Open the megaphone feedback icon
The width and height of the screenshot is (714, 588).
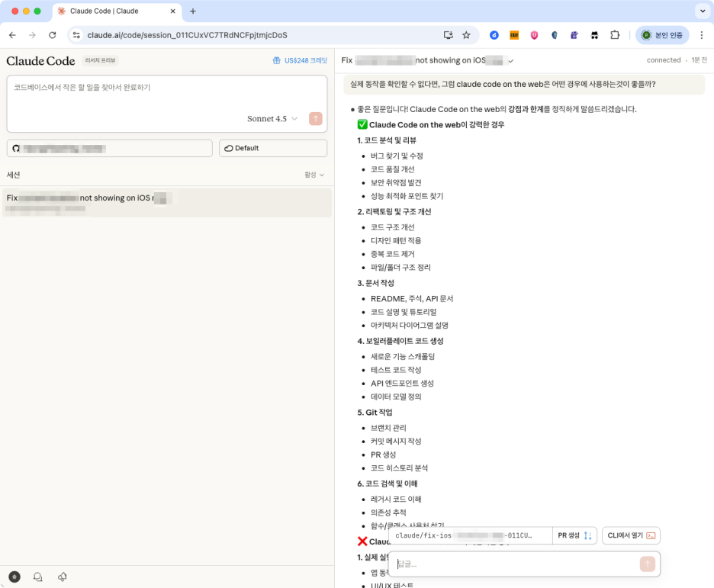point(63,577)
